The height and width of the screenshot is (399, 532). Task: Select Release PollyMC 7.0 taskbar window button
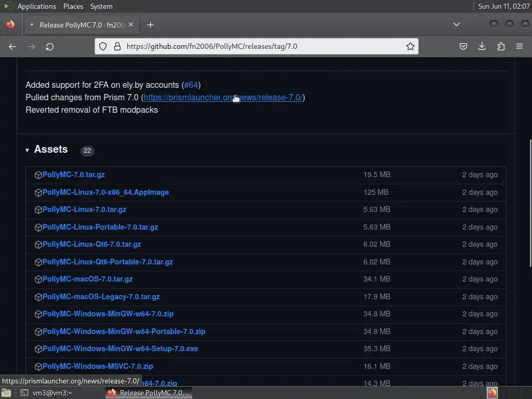149,393
